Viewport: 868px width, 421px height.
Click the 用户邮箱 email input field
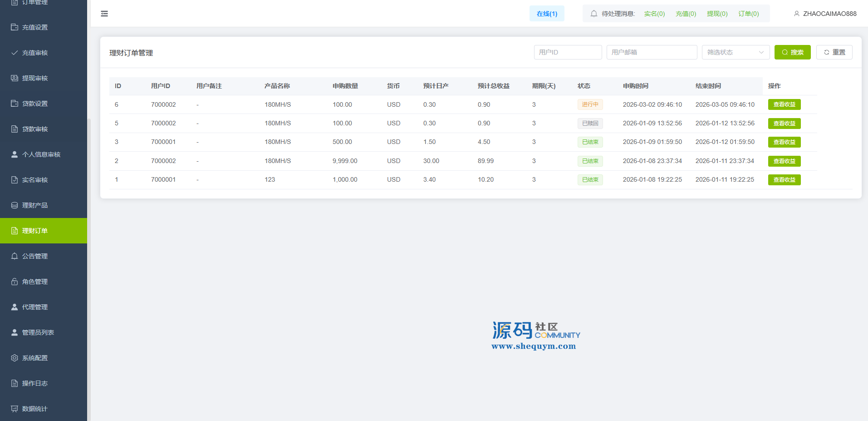pyautogui.click(x=652, y=52)
